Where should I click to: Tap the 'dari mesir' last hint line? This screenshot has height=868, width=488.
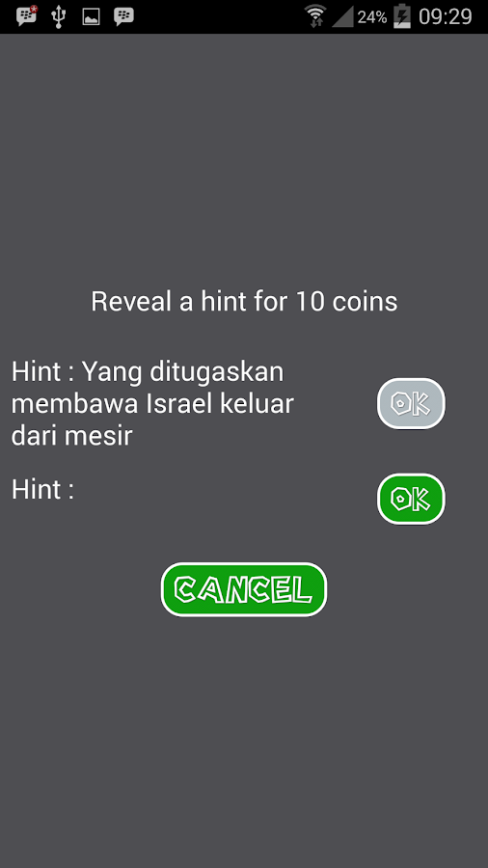point(72,436)
